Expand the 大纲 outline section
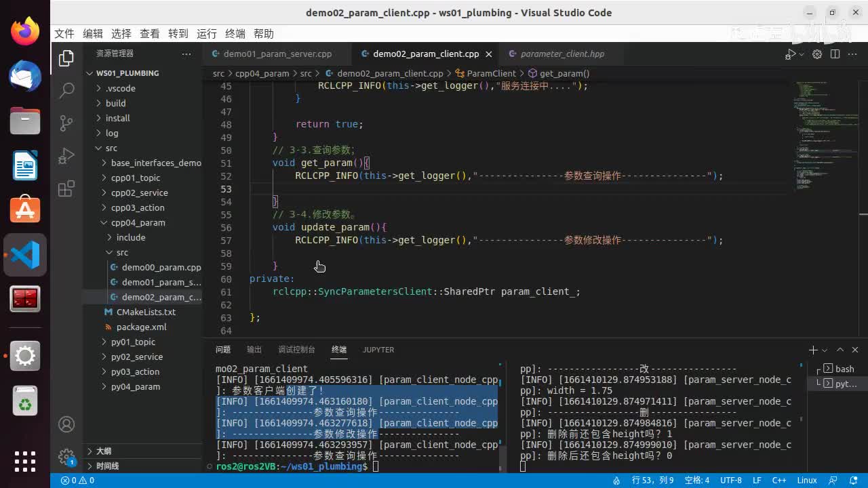Viewport: 868px width, 488px height. tap(143, 451)
